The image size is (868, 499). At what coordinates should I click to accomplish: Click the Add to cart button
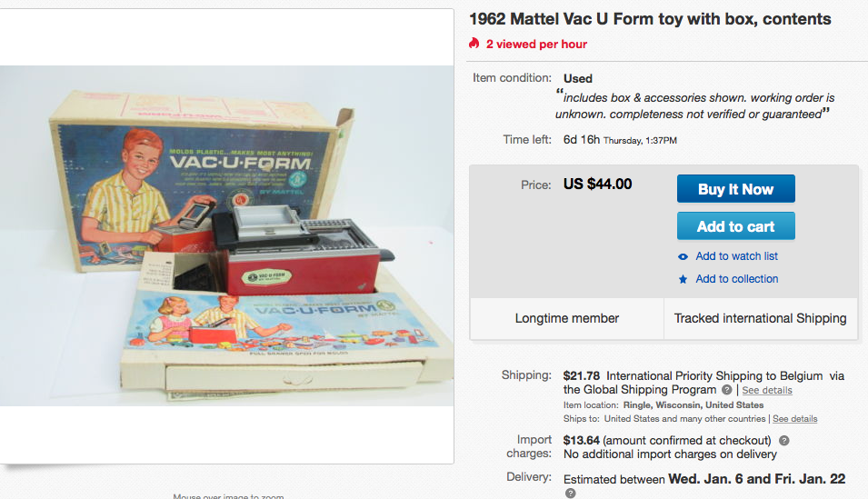tap(735, 226)
